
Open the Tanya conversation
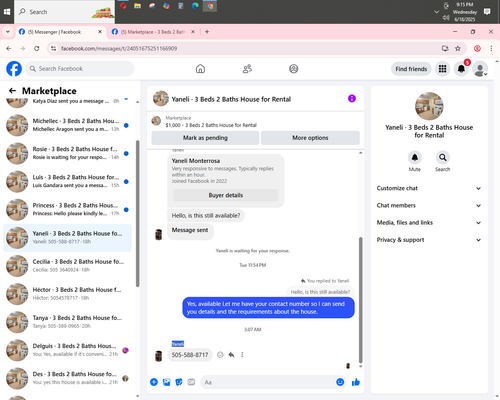(x=67, y=322)
